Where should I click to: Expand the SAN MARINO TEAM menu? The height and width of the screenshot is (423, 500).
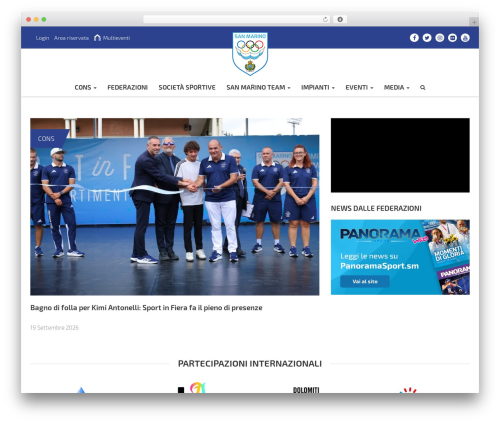(258, 87)
